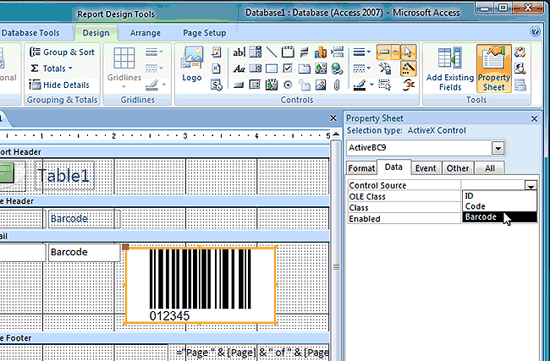
Task: Choose the Option Group control
Action: [x=288, y=52]
